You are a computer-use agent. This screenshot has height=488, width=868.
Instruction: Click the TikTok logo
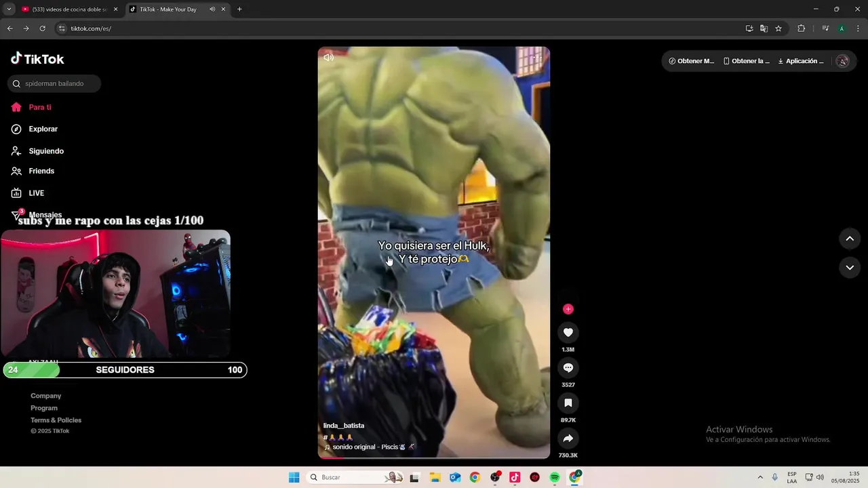tap(37, 59)
